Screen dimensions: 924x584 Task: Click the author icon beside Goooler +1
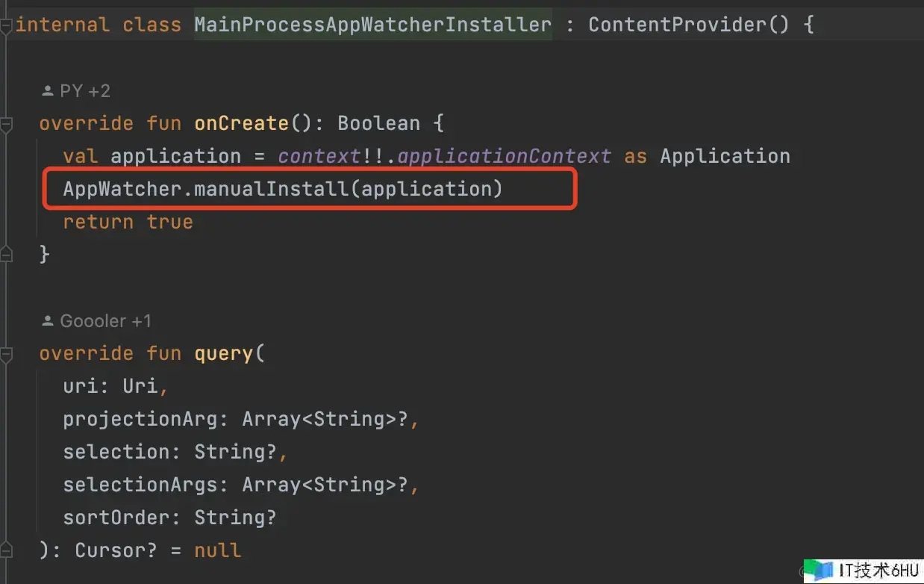click(48, 321)
